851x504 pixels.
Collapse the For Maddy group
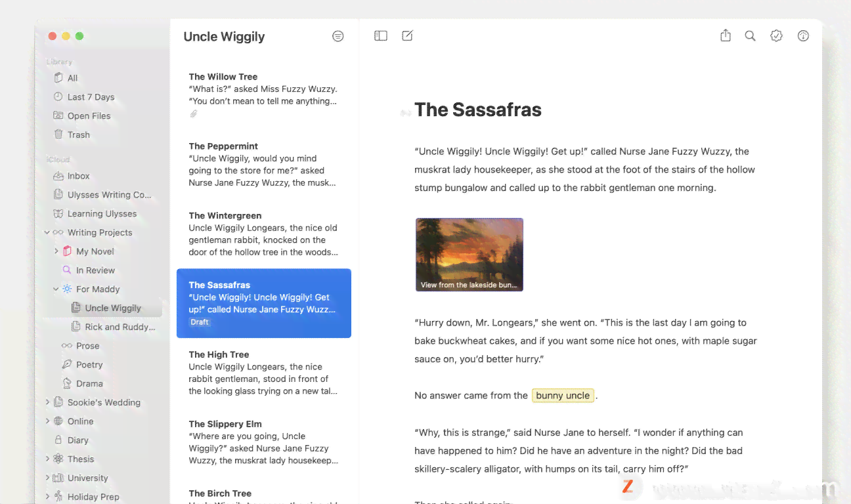(56, 289)
